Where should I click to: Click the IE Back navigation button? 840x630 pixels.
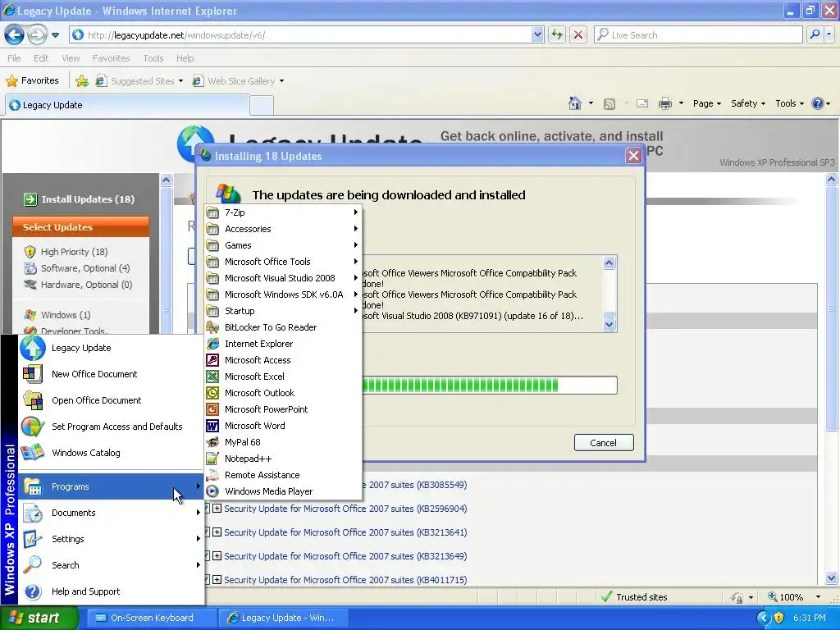pos(15,35)
